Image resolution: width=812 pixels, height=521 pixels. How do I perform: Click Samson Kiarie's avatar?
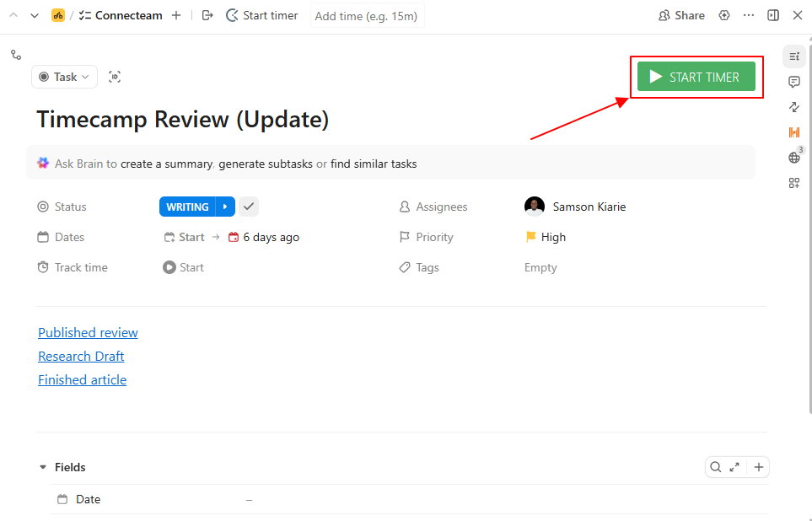[x=535, y=207]
